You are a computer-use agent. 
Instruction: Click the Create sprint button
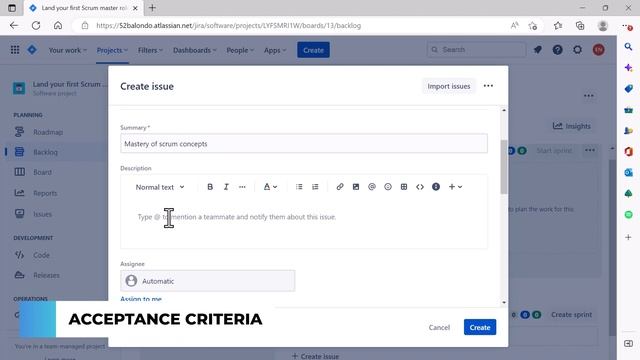[571, 315]
